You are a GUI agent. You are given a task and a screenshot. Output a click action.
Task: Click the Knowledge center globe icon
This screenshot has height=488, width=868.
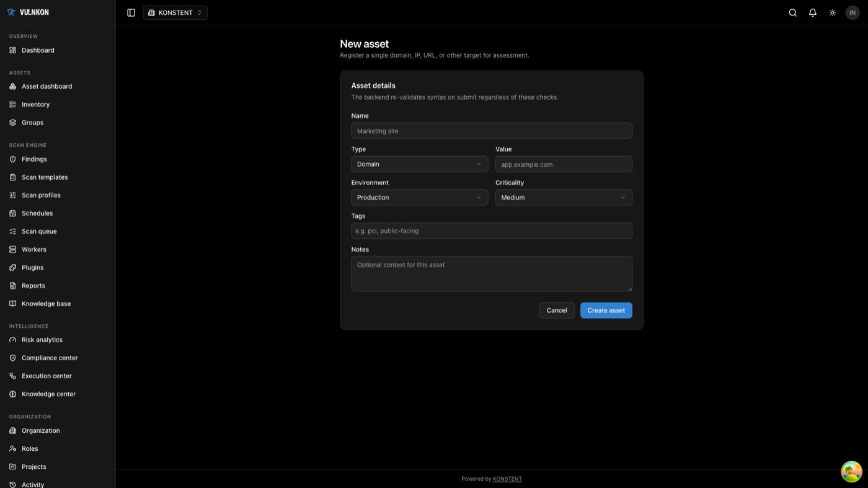12,394
